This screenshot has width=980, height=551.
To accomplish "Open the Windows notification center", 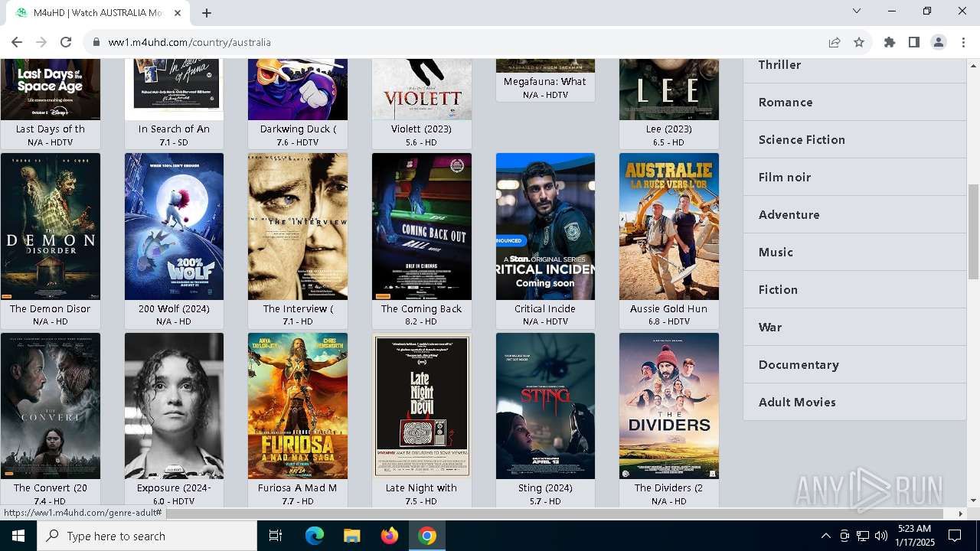I will pyautogui.click(x=955, y=536).
